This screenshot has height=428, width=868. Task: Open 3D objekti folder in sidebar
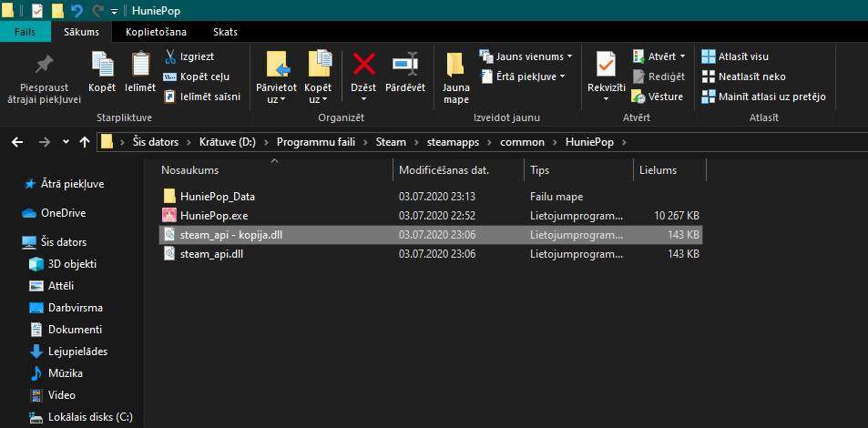click(63, 263)
